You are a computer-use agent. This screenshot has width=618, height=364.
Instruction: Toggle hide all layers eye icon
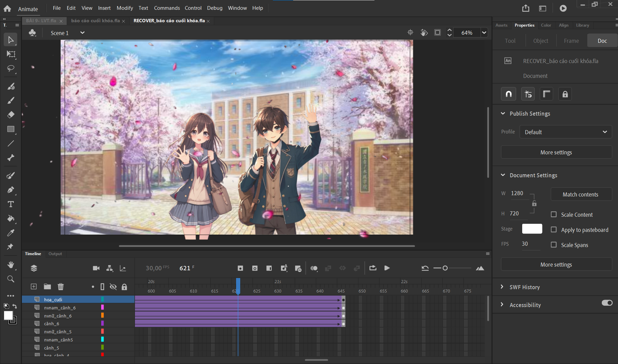coord(113,287)
